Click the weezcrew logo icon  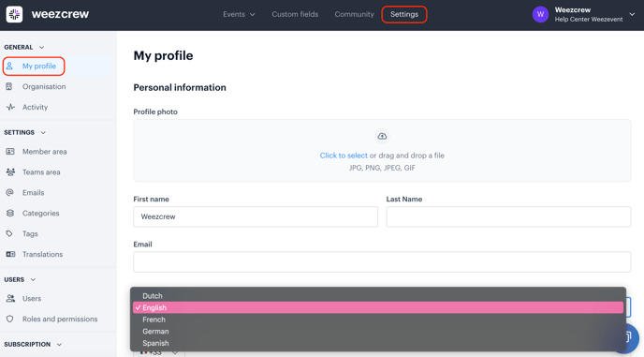pos(14,14)
